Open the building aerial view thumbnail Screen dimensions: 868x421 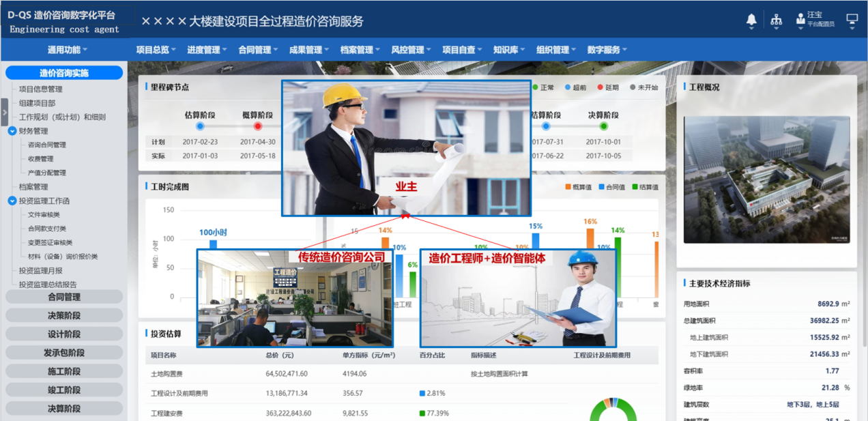pos(766,179)
